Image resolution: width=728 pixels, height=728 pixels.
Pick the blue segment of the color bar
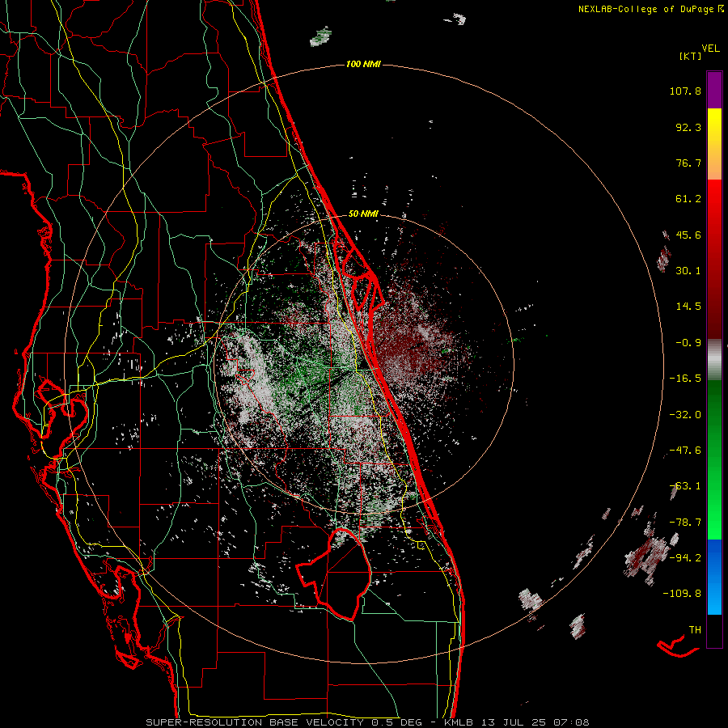click(x=714, y=577)
